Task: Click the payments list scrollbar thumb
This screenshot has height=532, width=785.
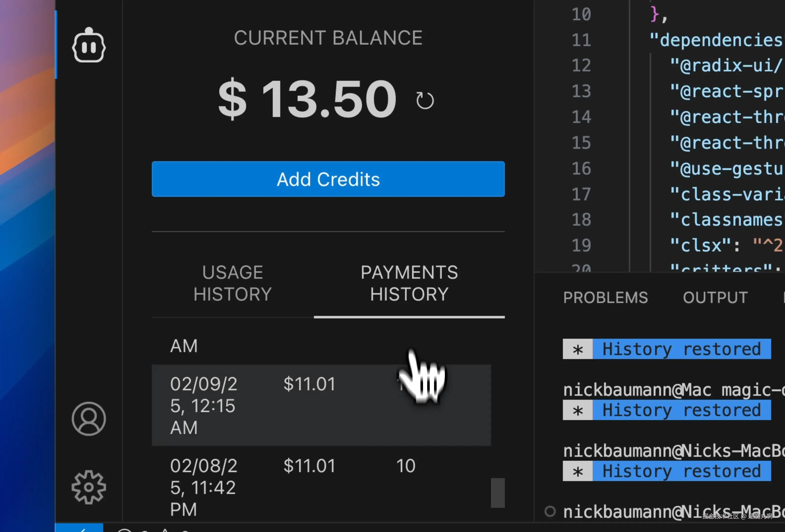Action: pos(498,493)
